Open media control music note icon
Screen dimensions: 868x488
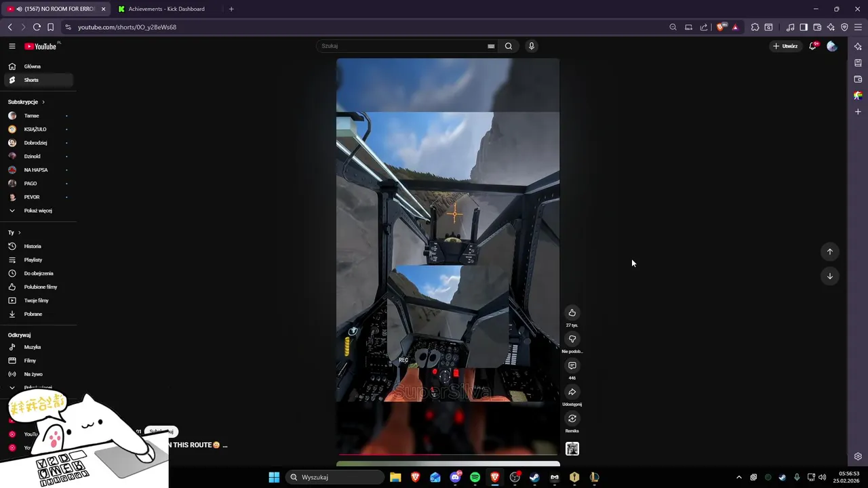[x=790, y=27]
